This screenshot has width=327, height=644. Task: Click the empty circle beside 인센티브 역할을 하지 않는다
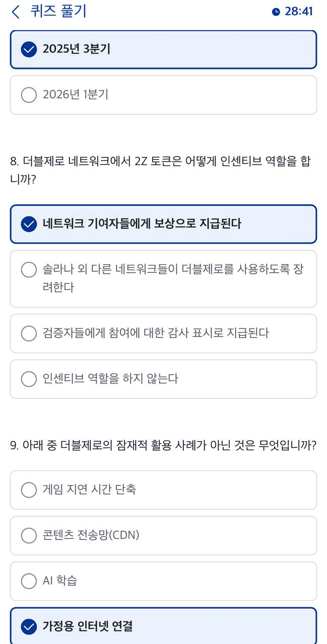tap(29, 379)
